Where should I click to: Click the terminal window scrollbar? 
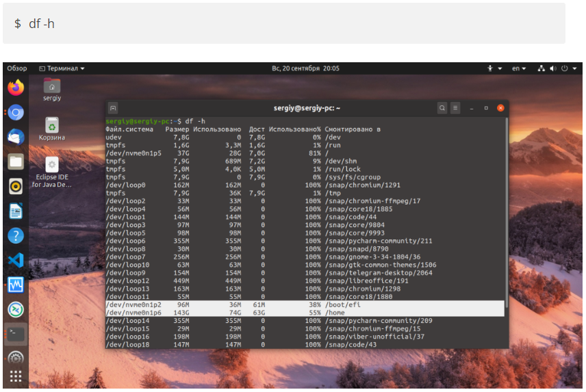(x=507, y=213)
